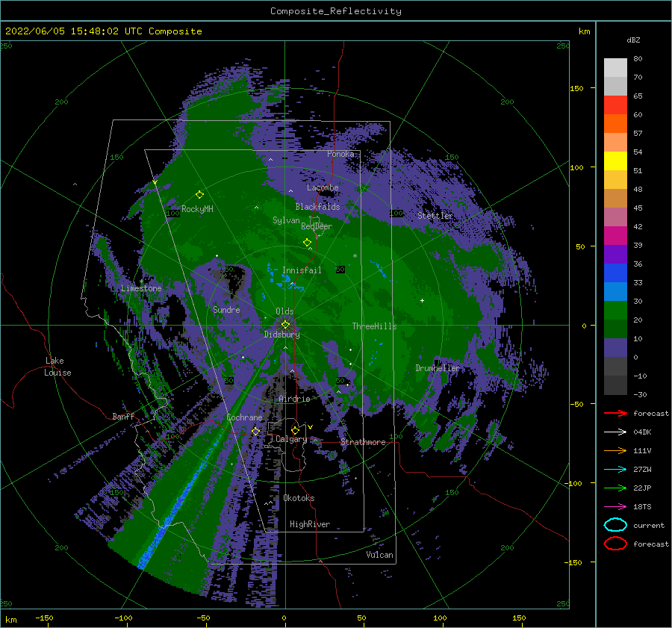Click the Lacombe town label
The height and width of the screenshot is (628, 672).
(323, 187)
